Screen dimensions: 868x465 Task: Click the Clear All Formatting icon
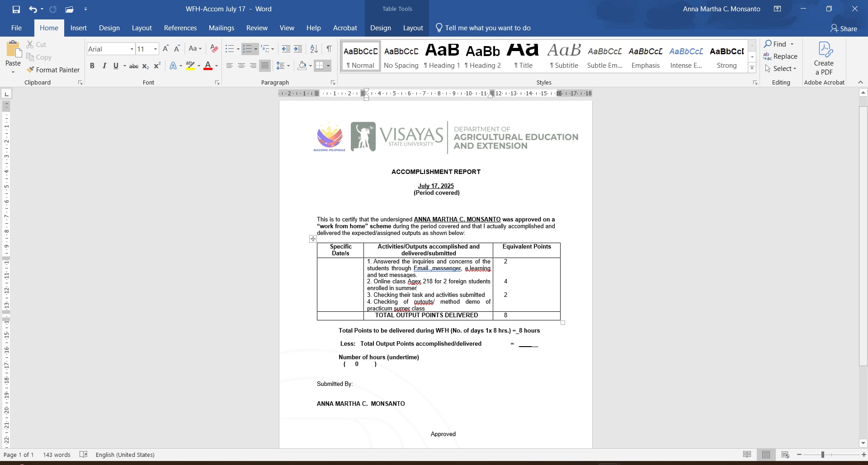click(214, 49)
